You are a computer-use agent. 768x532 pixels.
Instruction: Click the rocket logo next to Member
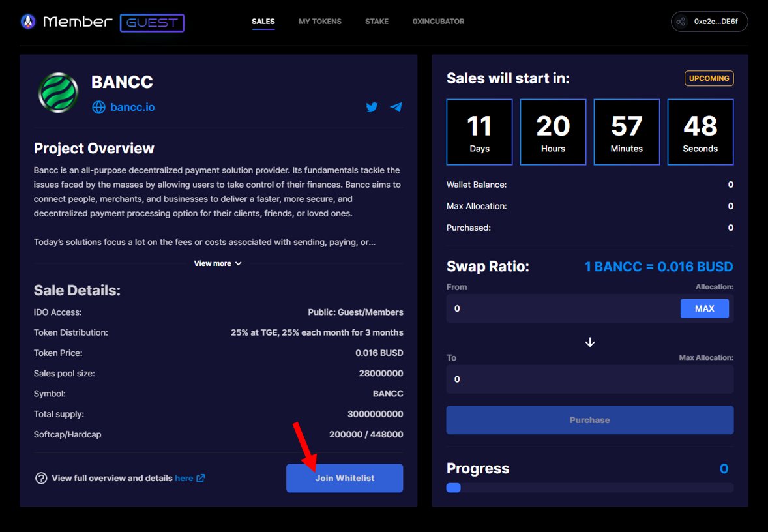29,22
